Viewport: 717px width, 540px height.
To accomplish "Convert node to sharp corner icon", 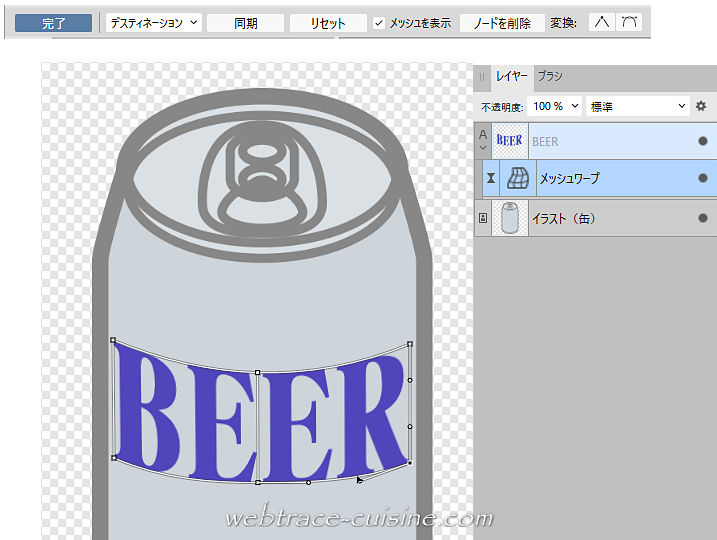I will tap(600, 22).
